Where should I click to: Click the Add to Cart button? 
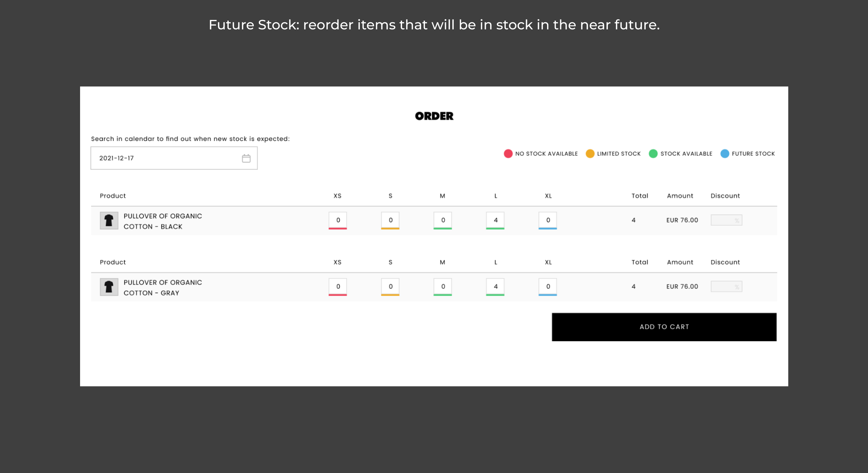[x=664, y=327]
